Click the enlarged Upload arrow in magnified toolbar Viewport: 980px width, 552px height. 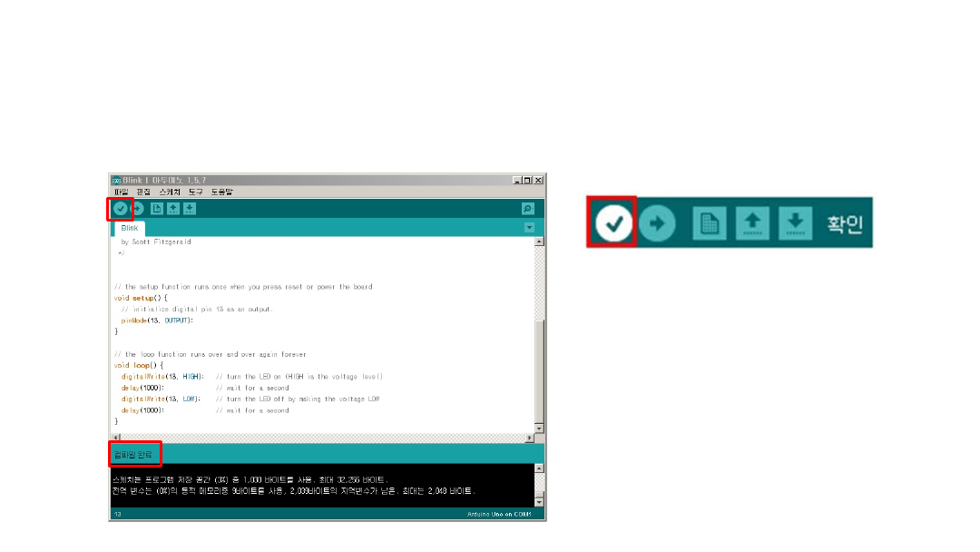[657, 223]
